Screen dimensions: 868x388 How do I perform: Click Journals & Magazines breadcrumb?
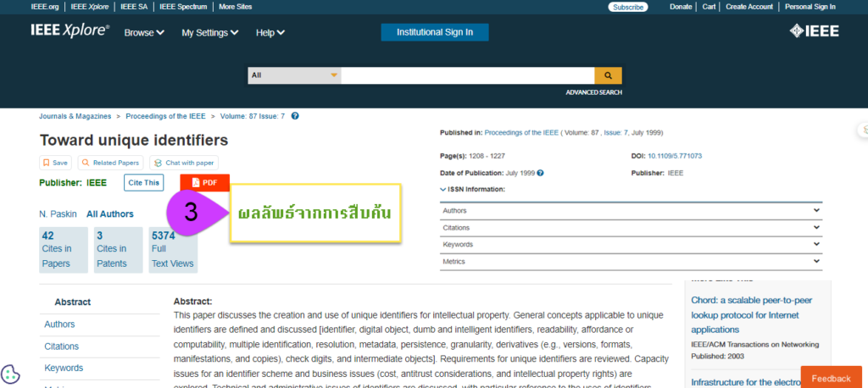75,116
